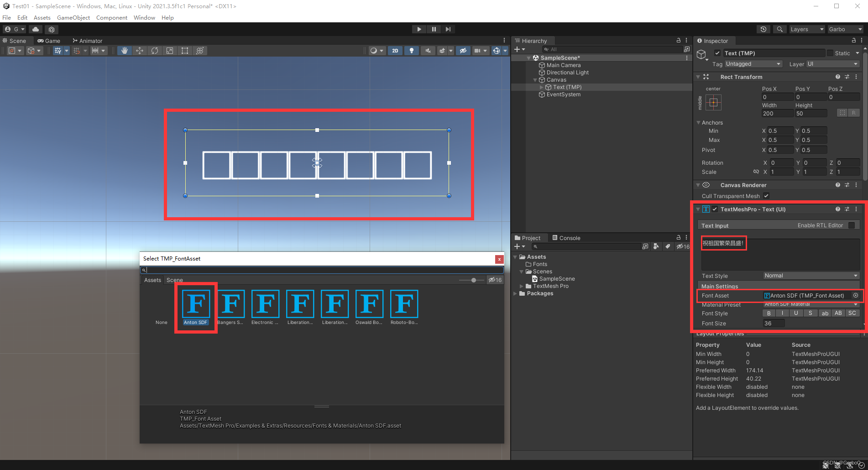Open the GameObject menu
The height and width of the screenshot is (470, 868).
[x=73, y=17]
